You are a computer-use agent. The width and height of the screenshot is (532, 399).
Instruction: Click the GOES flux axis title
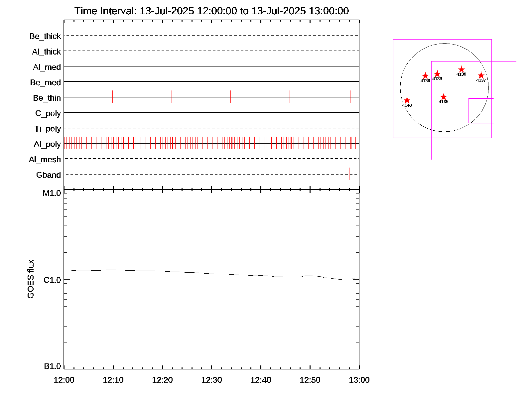point(31,279)
